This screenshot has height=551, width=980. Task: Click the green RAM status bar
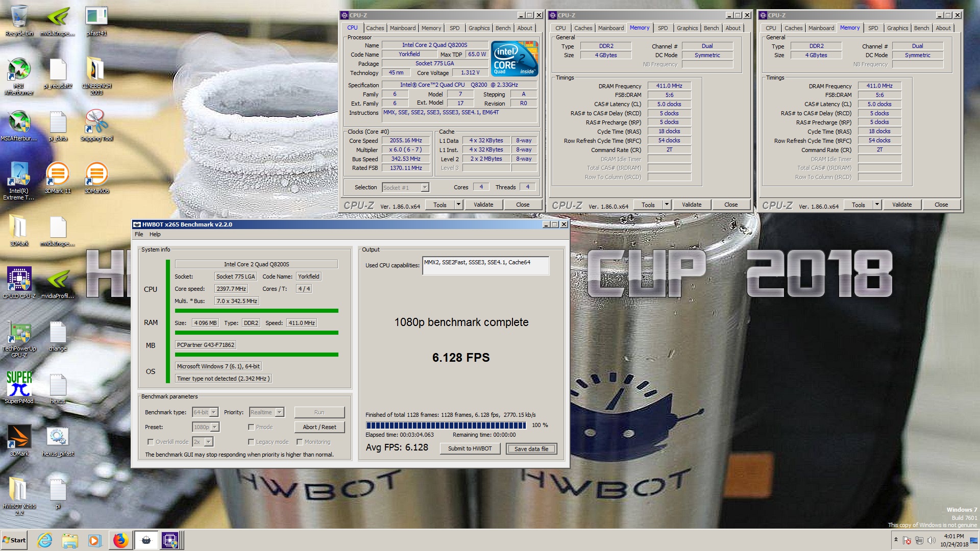256,333
